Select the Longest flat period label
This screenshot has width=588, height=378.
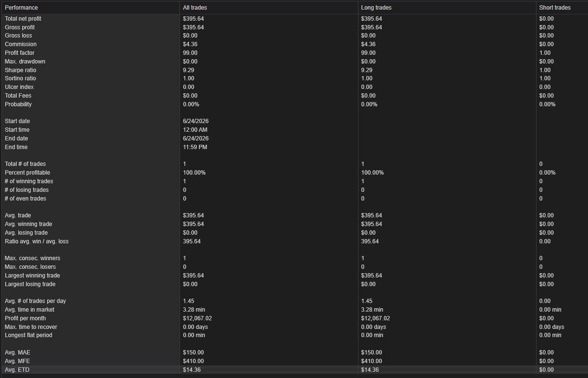click(28, 335)
